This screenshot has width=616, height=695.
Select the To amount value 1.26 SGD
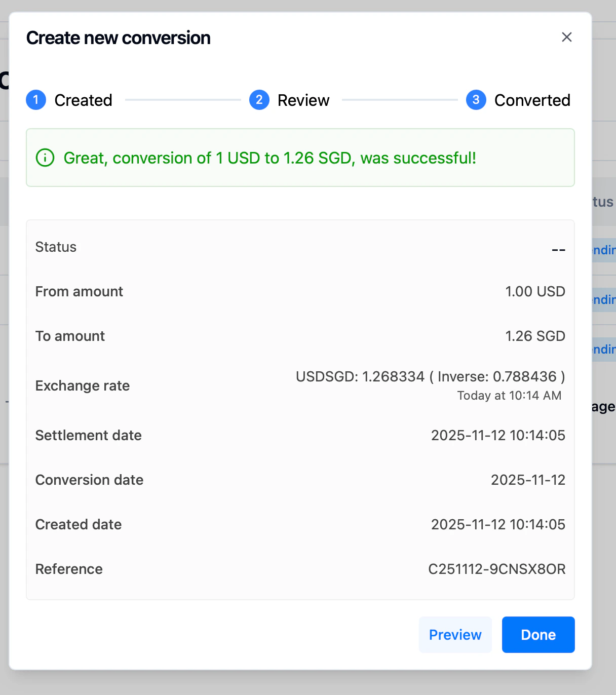point(535,335)
